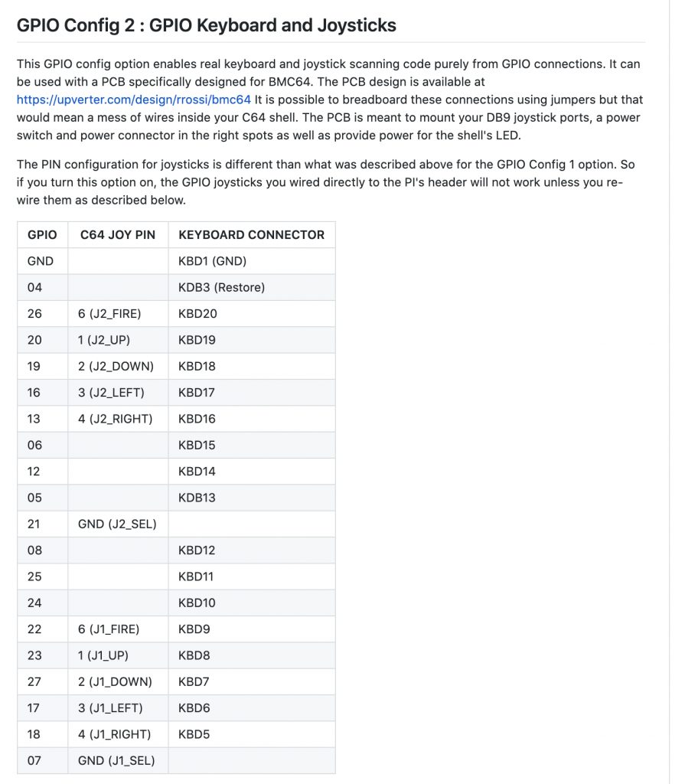The height and width of the screenshot is (784, 685).
Task: Click the KBD1 (GND) cell
Action: 252,261
